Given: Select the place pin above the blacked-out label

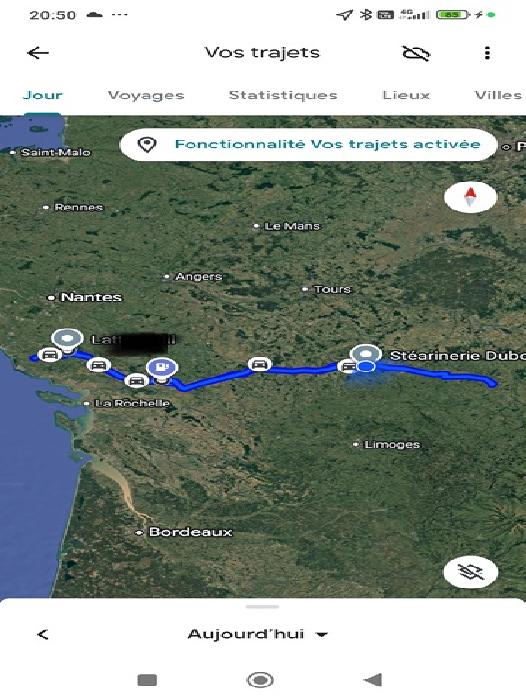Looking at the screenshot, I should (67, 341).
